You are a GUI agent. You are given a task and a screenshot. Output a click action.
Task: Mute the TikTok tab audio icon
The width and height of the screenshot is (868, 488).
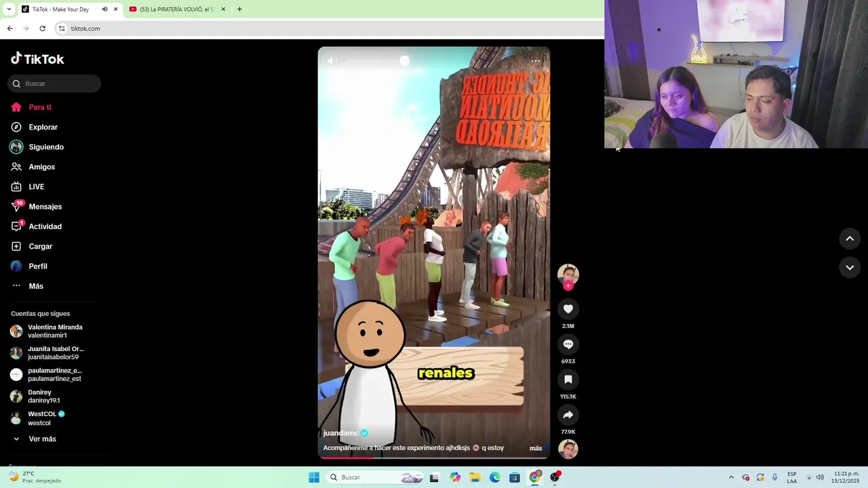[104, 9]
